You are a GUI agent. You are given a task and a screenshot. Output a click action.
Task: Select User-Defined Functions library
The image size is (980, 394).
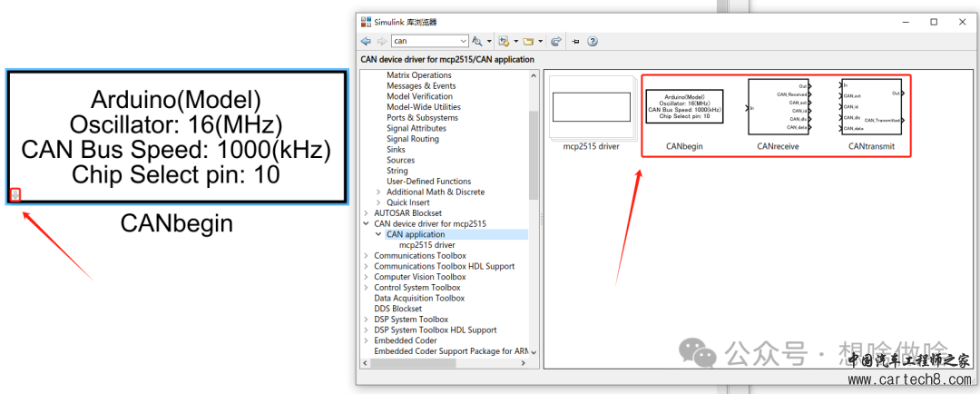(x=428, y=182)
